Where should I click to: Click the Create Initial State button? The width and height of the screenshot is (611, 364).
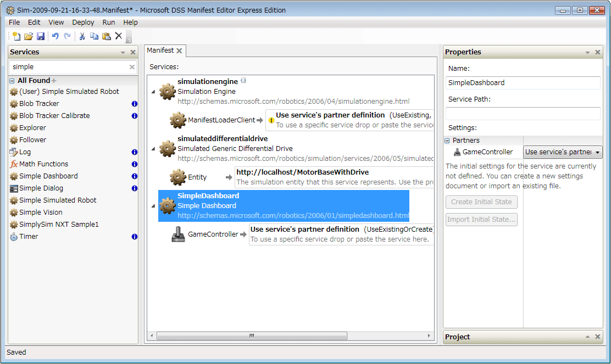point(481,202)
